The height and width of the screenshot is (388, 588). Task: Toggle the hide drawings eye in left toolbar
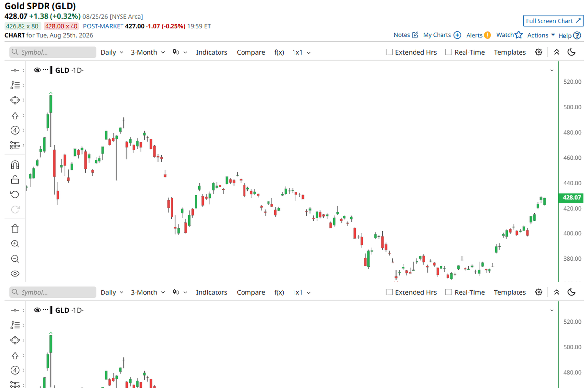point(15,274)
